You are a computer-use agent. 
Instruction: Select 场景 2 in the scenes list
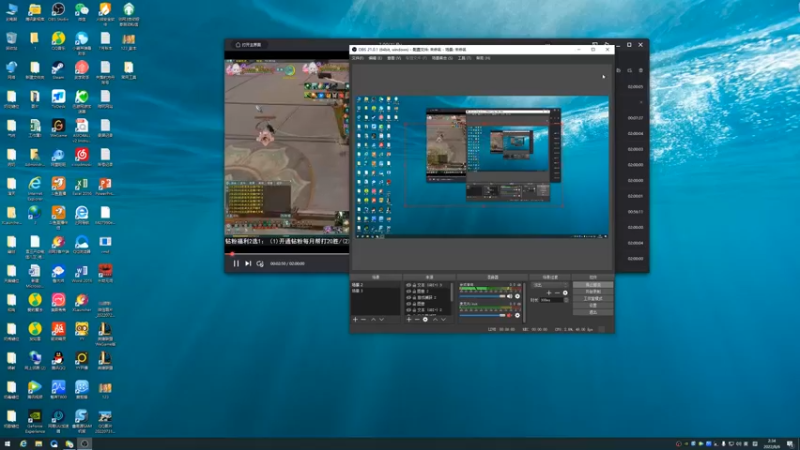pos(375,285)
